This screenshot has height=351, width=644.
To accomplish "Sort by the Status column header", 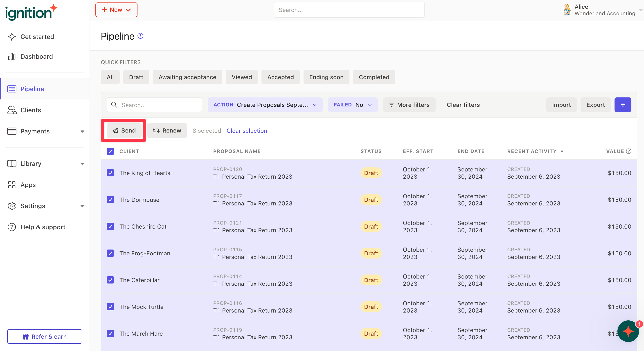I will pos(371,151).
